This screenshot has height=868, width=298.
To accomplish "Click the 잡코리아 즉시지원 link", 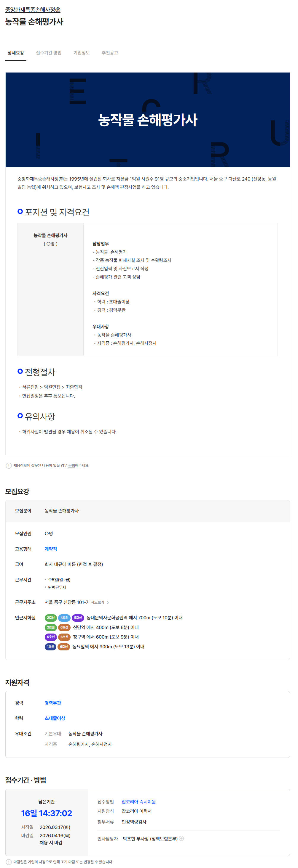I will click(x=139, y=801).
